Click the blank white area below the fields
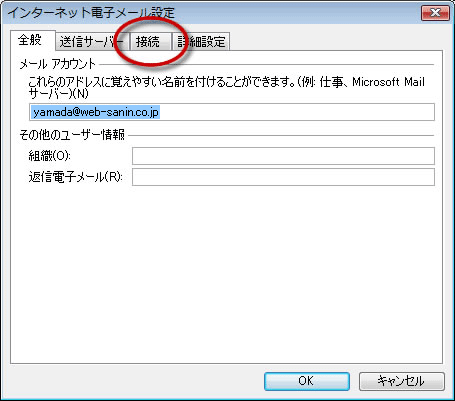Image resolution: width=455 pixels, height=401 pixels. tap(227, 273)
